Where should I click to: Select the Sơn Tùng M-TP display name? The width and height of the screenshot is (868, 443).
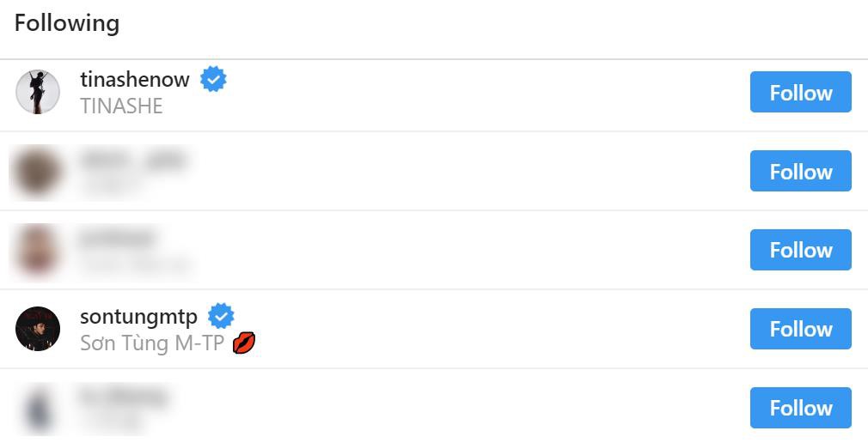click(x=152, y=343)
